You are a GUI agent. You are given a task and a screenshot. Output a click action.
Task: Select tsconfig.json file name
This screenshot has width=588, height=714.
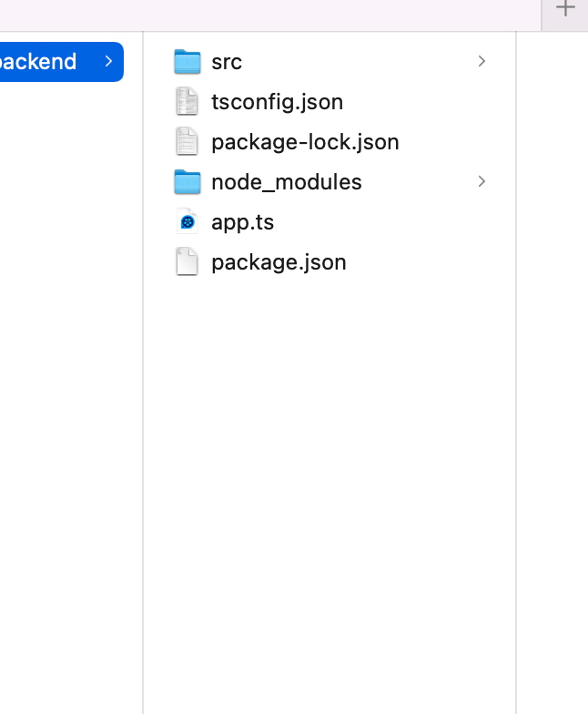[x=277, y=102]
